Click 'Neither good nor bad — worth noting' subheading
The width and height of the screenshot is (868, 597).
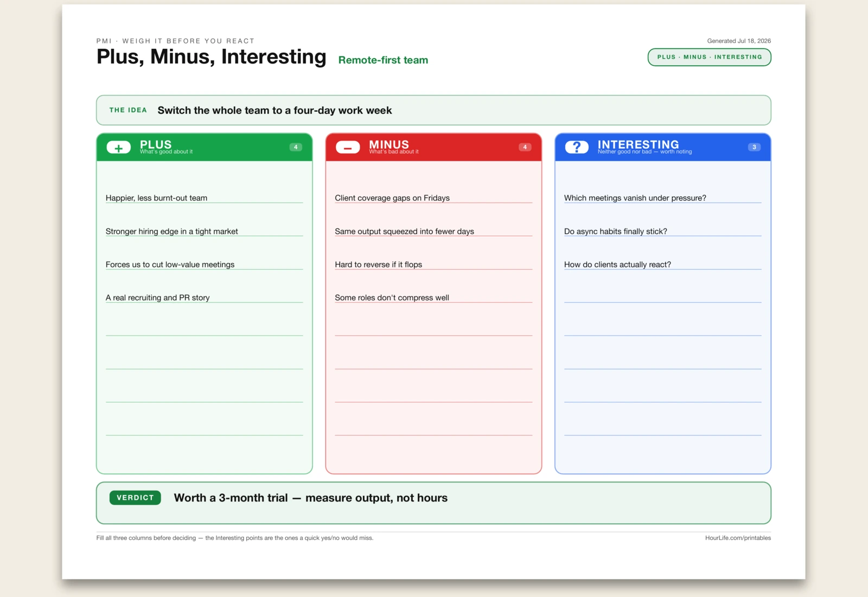click(x=645, y=152)
